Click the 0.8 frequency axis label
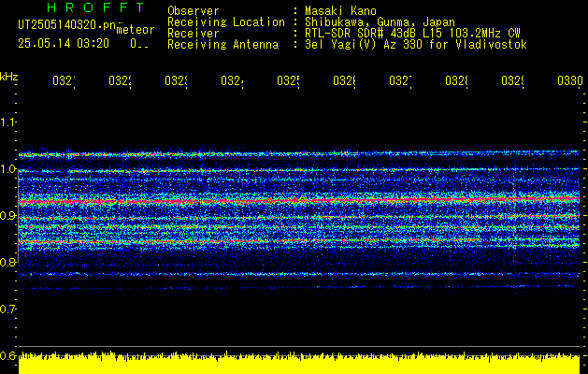588x374 pixels. click(7, 262)
